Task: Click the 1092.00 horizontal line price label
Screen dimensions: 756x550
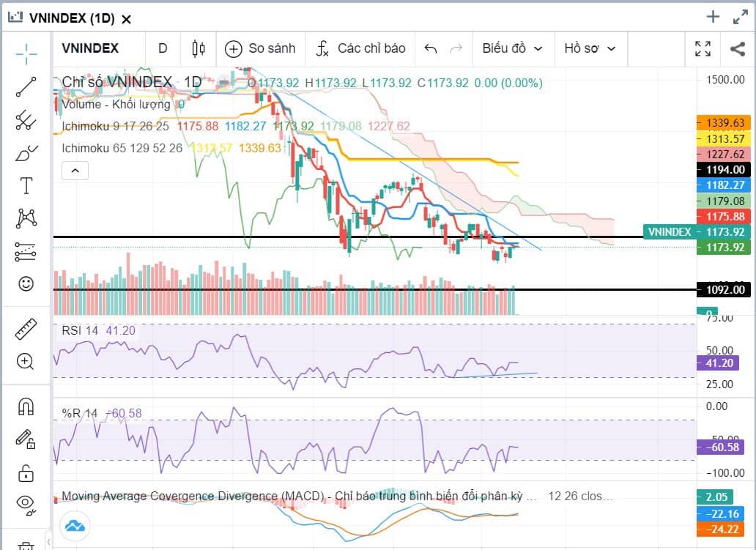Action: pos(724,290)
